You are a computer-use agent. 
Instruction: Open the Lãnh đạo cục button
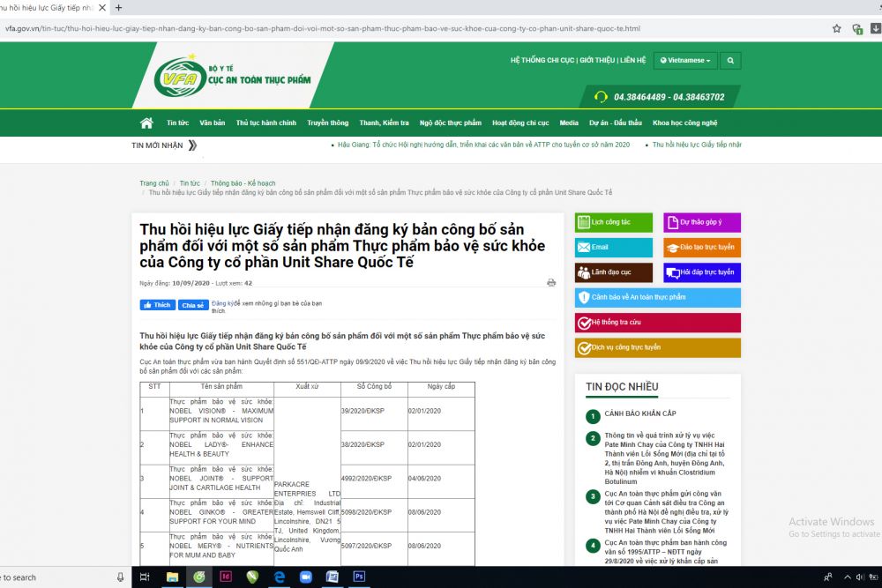(614, 272)
